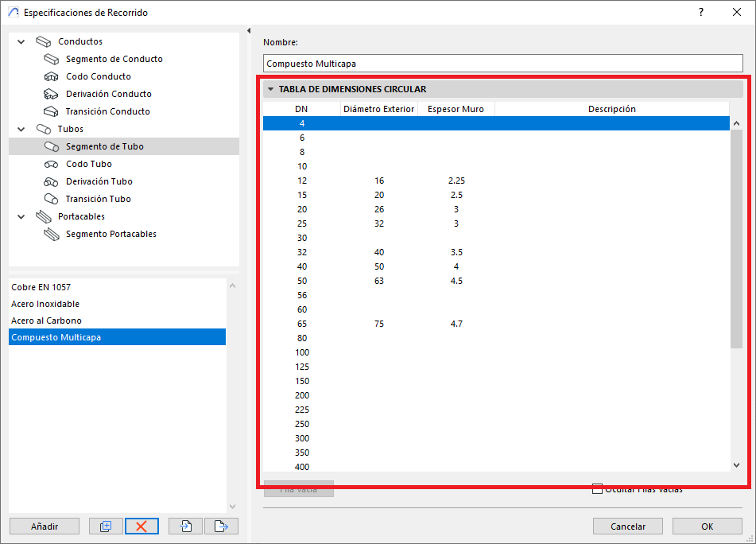The width and height of the screenshot is (756, 544).
Task: Select Derivación Tubo in the tree
Action: [99, 181]
